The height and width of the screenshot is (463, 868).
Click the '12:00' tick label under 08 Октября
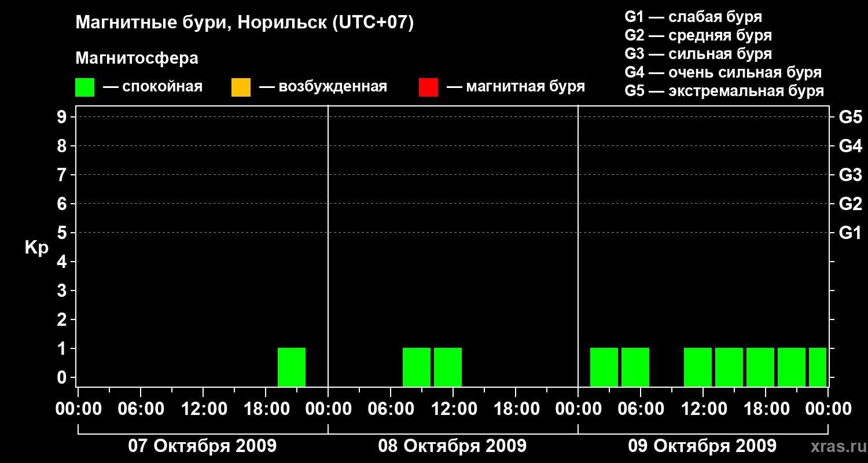(x=453, y=409)
